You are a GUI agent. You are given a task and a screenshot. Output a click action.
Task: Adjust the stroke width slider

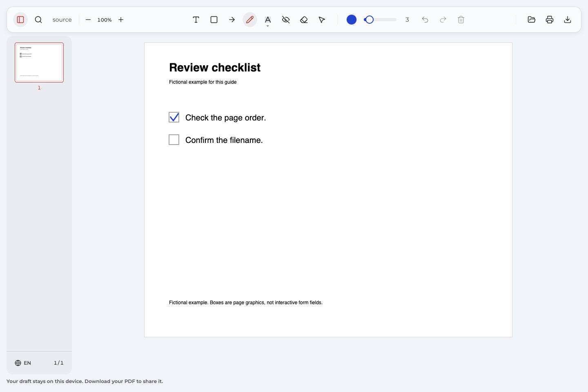tap(380, 20)
